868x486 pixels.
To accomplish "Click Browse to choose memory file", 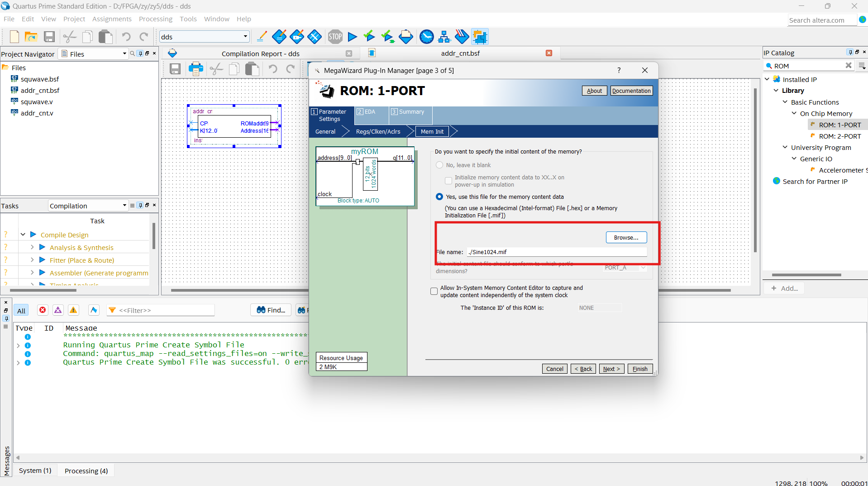I will coord(626,237).
